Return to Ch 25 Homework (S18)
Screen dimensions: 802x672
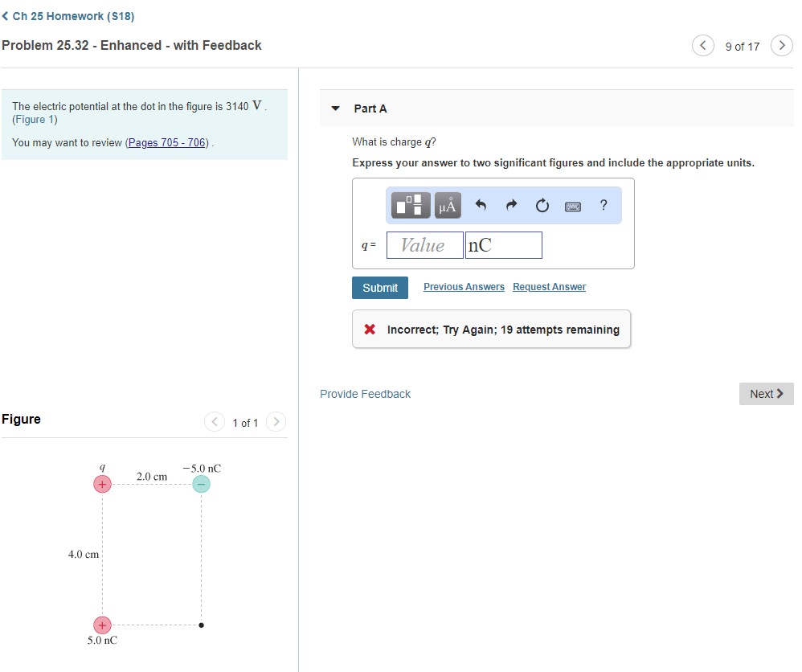click(68, 16)
